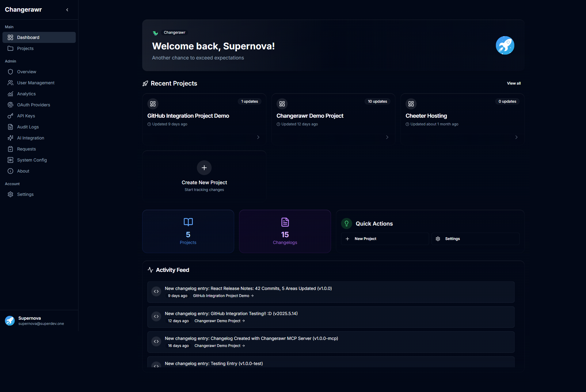This screenshot has height=392, width=586.
Task: Expand the Cheeter Hosting card arrow
Action: 516,137
